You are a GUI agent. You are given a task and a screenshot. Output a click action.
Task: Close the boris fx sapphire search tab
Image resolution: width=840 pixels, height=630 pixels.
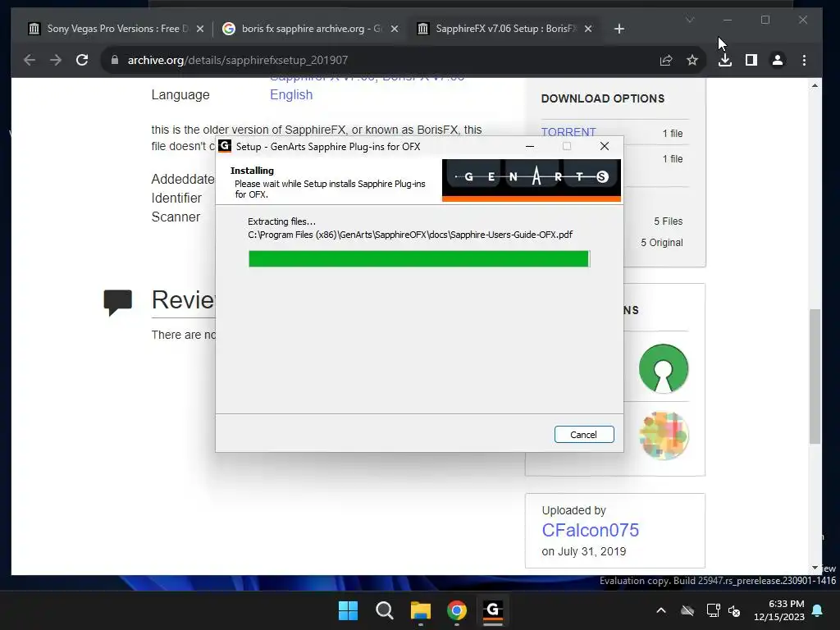click(395, 29)
